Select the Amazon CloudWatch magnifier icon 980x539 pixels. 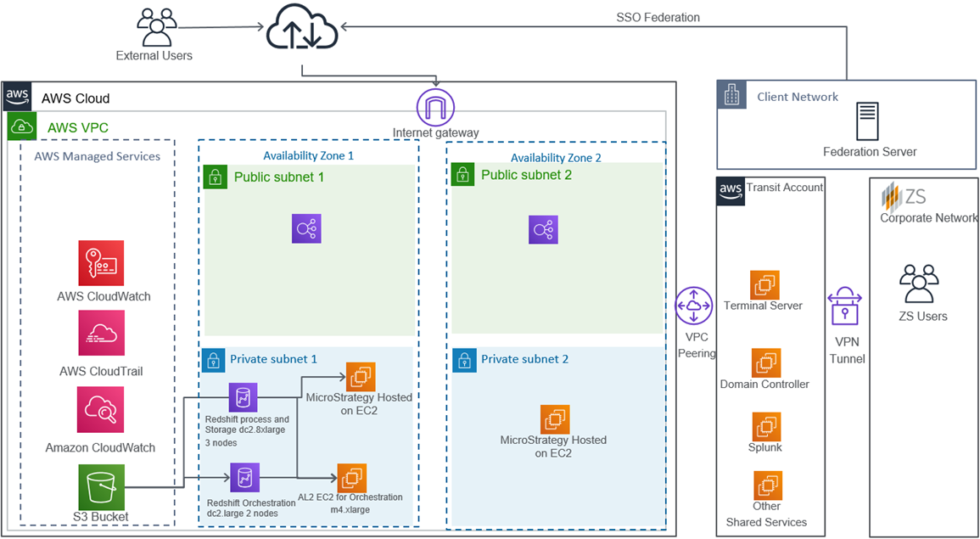coord(101,409)
